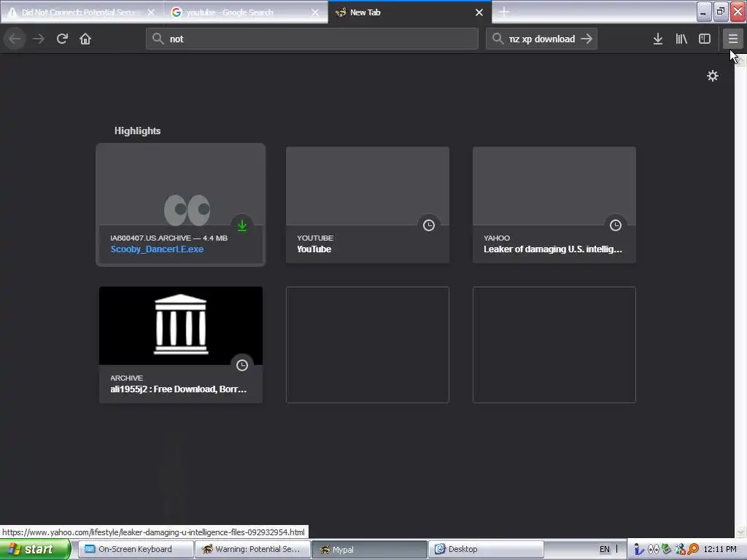
Task: Select the 'New Tab' tab
Action: pos(410,12)
